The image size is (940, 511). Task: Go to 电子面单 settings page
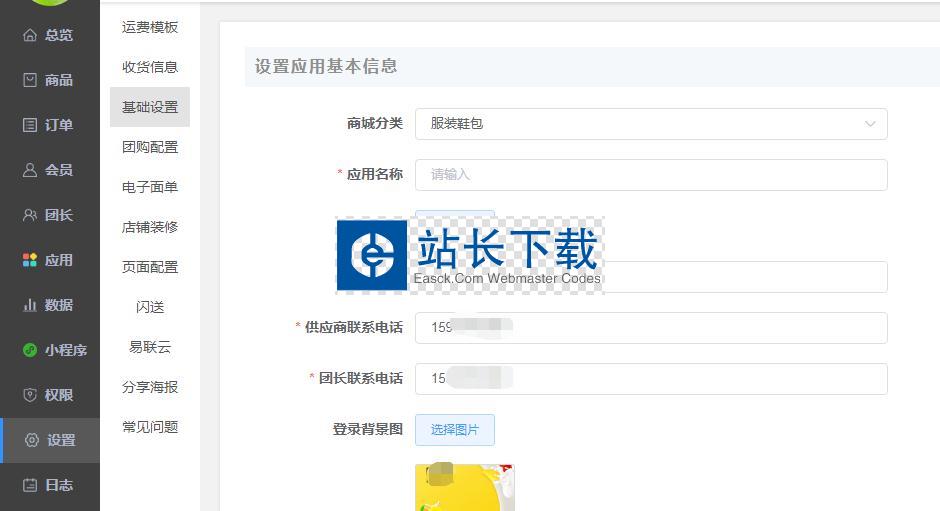click(150, 187)
